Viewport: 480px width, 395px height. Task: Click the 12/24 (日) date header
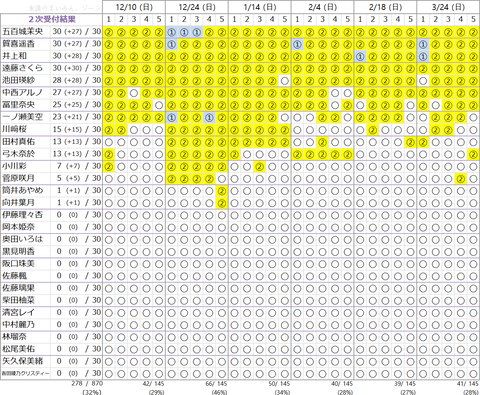(197, 7)
